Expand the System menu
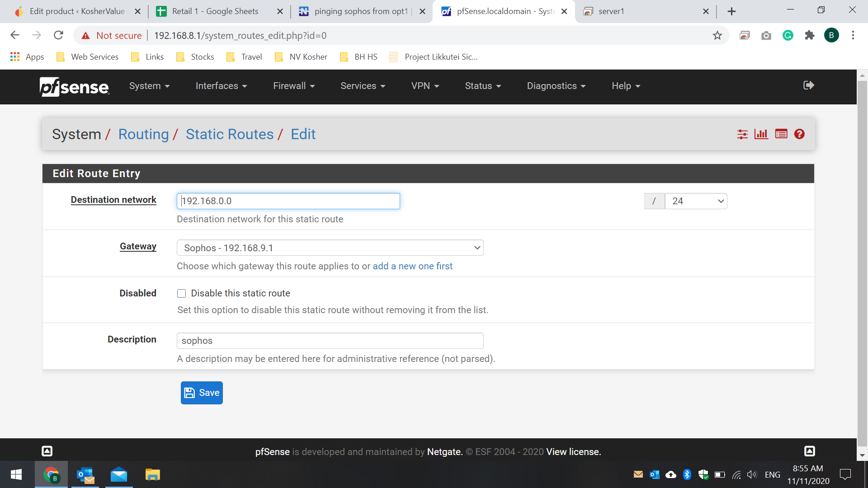This screenshot has height=488, width=868. pos(149,86)
